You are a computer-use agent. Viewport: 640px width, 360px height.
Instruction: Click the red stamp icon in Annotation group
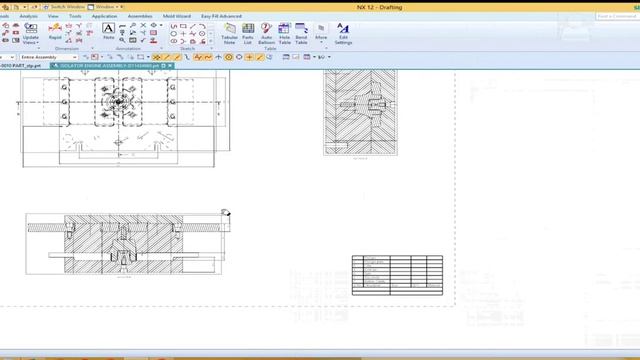[154, 40]
